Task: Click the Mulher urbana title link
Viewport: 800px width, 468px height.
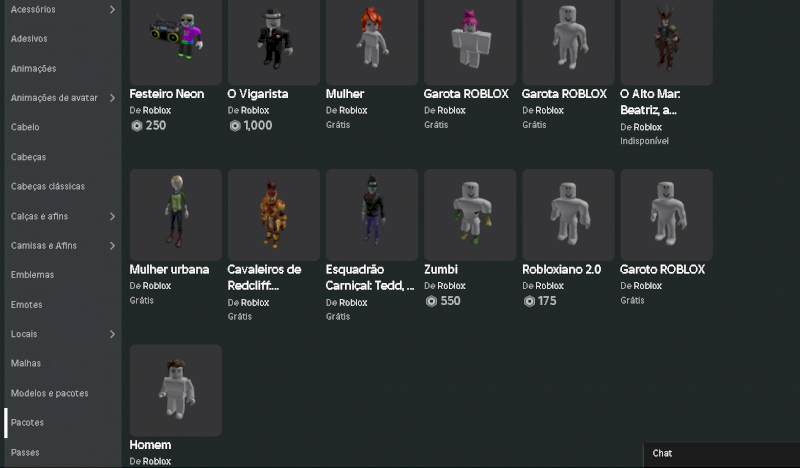Action: (169, 269)
